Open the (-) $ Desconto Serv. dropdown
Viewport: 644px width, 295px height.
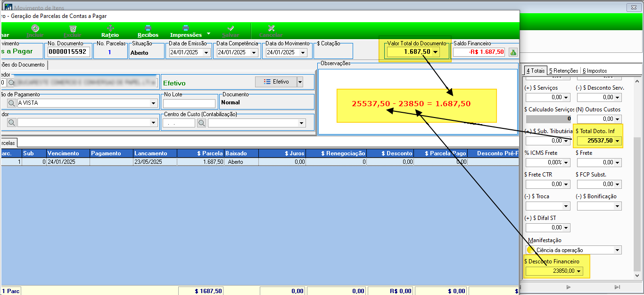point(618,98)
